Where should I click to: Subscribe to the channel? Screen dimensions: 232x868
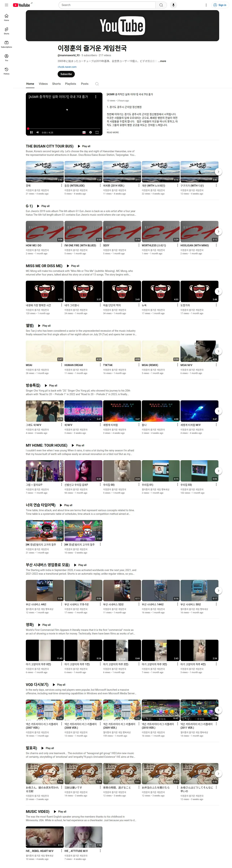click(x=66, y=74)
